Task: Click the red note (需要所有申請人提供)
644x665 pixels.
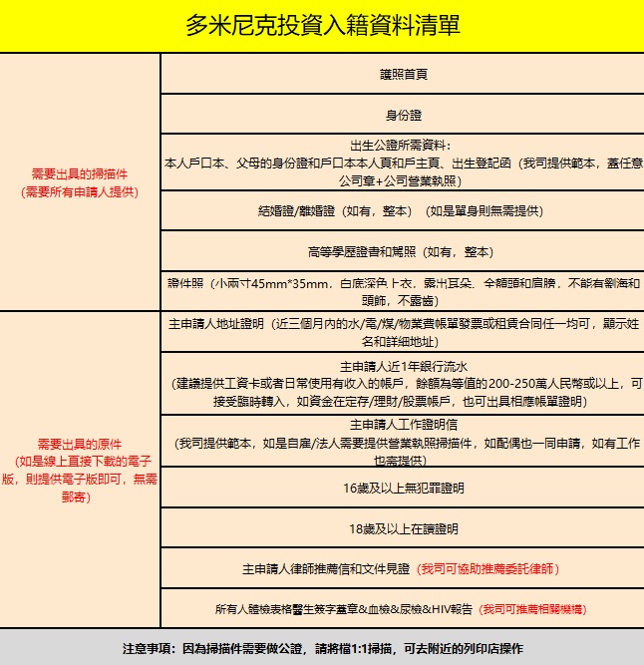Action: click(x=80, y=191)
